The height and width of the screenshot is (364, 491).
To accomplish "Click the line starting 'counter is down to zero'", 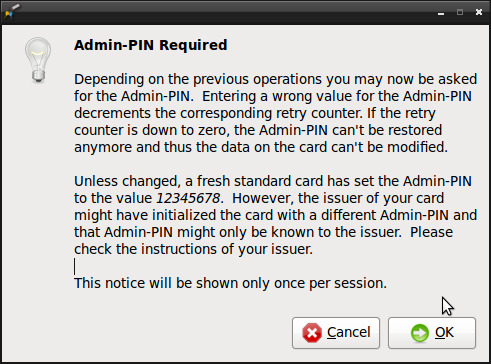I will coord(258,130).
